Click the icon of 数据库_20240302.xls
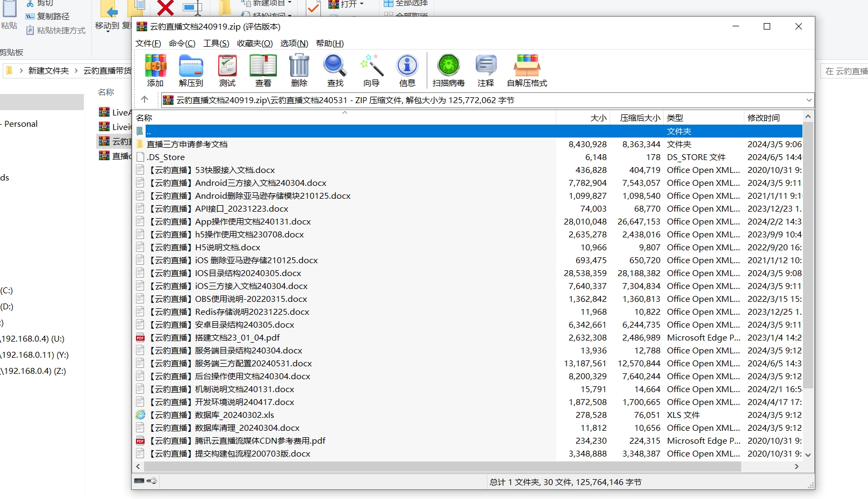 coord(140,415)
